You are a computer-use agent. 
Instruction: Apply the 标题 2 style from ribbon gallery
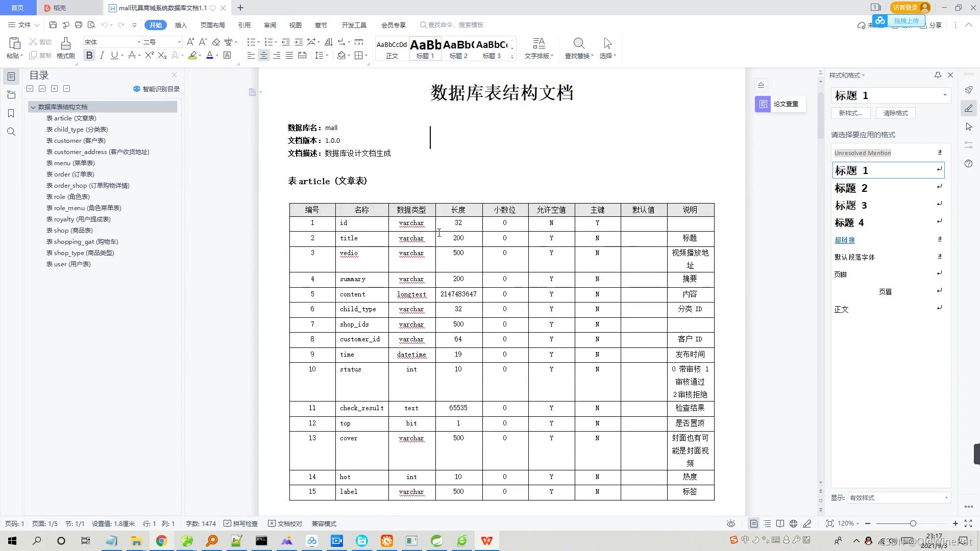[x=458, y=49]
